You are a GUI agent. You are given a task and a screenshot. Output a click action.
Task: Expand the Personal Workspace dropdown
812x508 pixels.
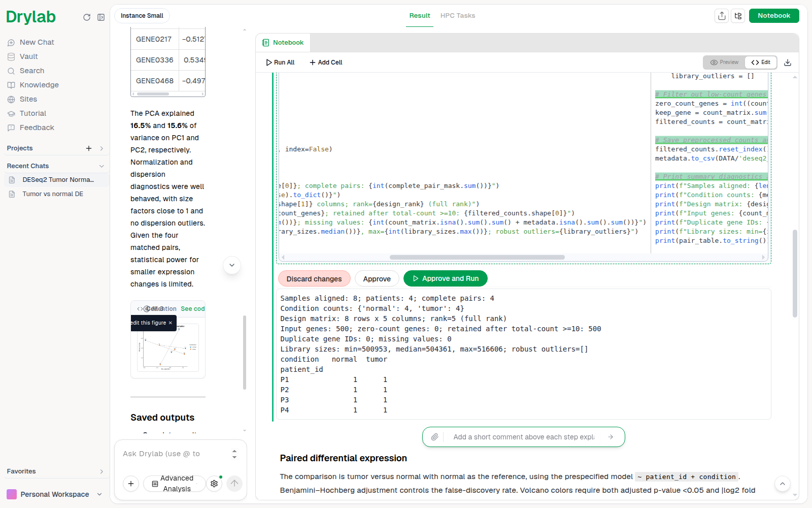coord(99,494)
